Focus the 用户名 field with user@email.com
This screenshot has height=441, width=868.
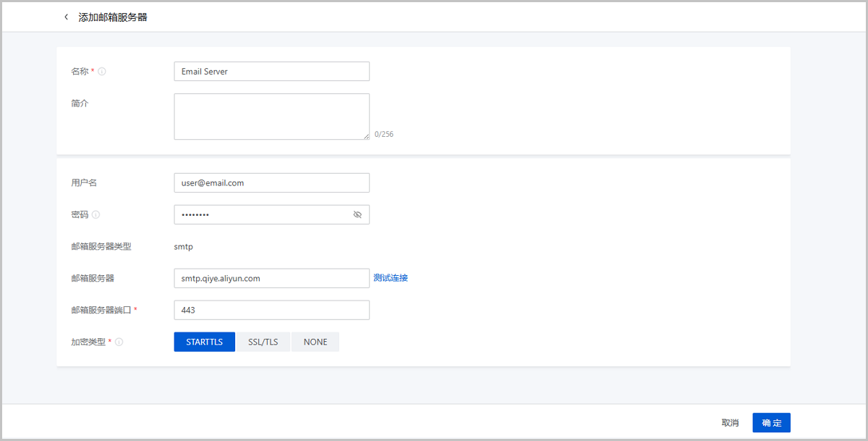click(x=271, y=183)
